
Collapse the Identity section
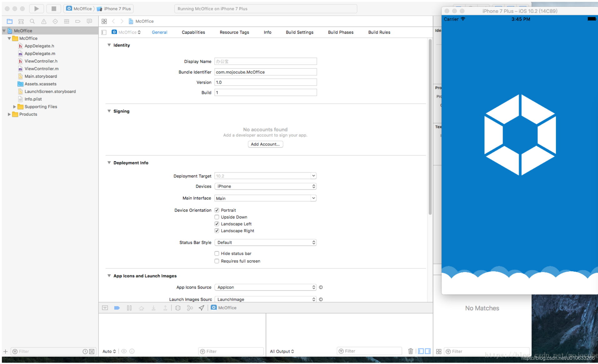[x=109, y=45]
